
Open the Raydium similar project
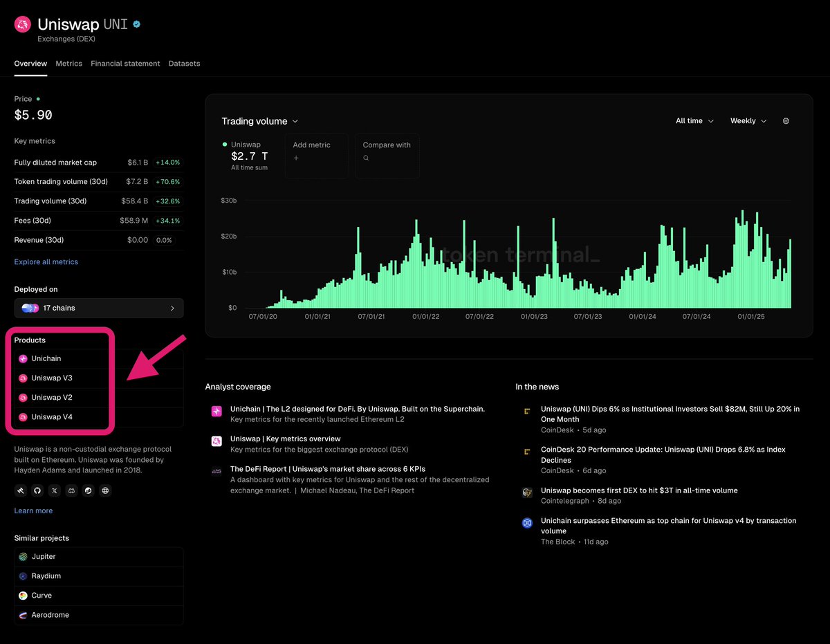[98, 576]
